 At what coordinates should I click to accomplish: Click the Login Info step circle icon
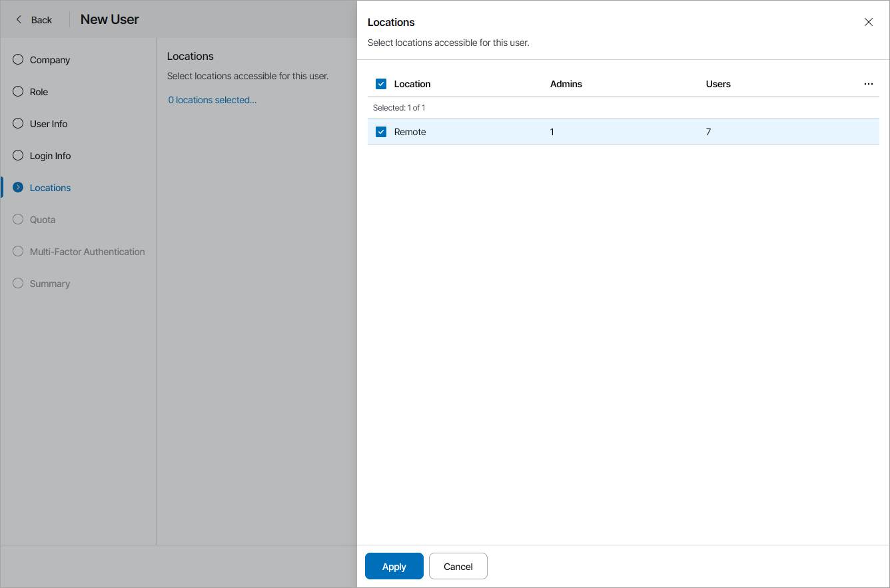coord(18,156)
